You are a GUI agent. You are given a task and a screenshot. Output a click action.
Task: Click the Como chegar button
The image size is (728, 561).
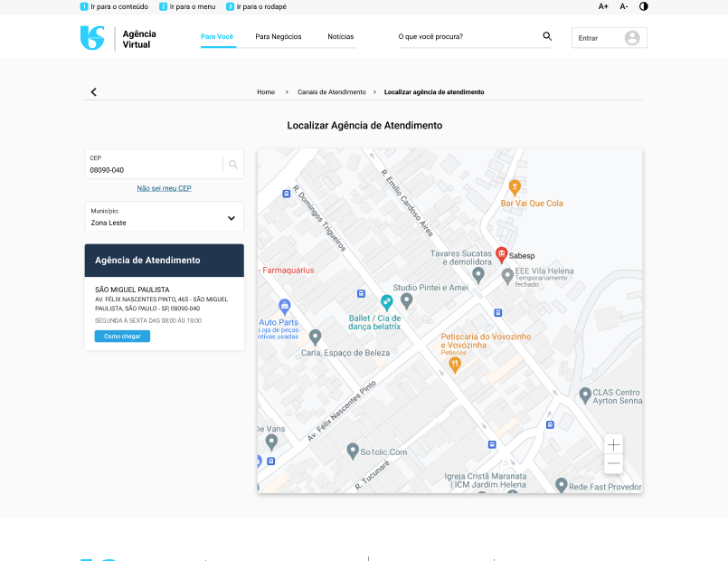click(x=122, y=337)
